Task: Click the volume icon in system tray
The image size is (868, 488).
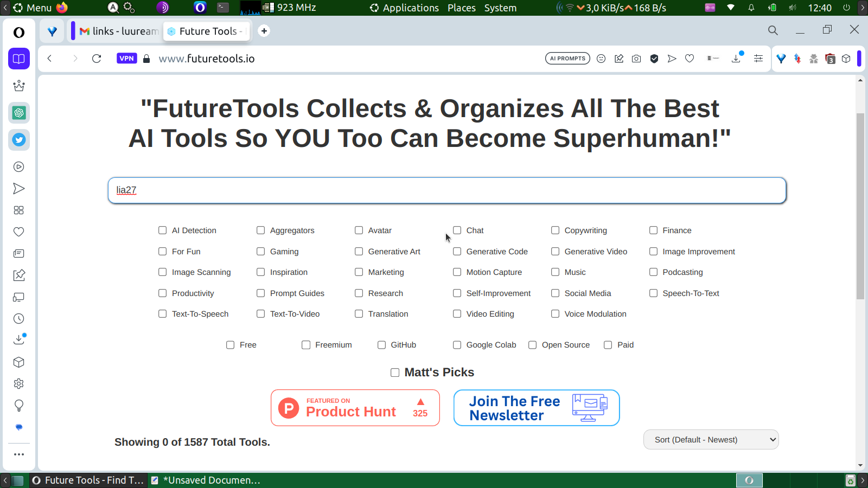Action: click(x=793, y=8)
